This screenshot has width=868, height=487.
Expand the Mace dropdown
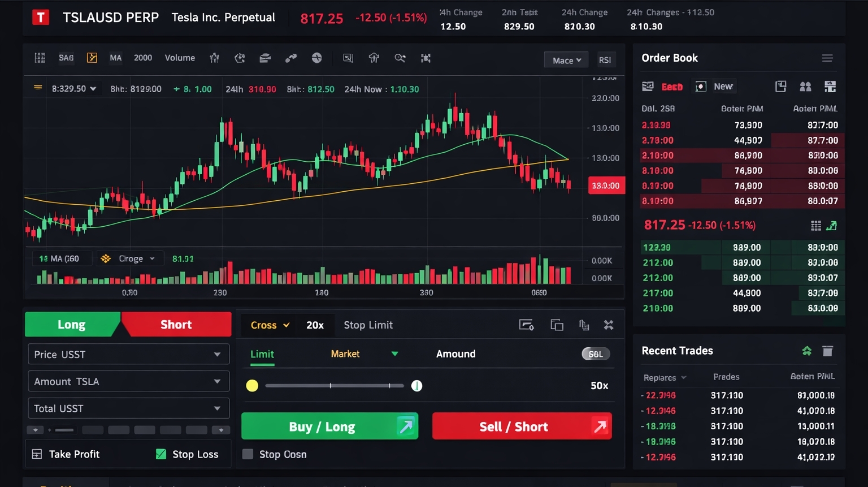pyautogui.click(x=566, y=60)
